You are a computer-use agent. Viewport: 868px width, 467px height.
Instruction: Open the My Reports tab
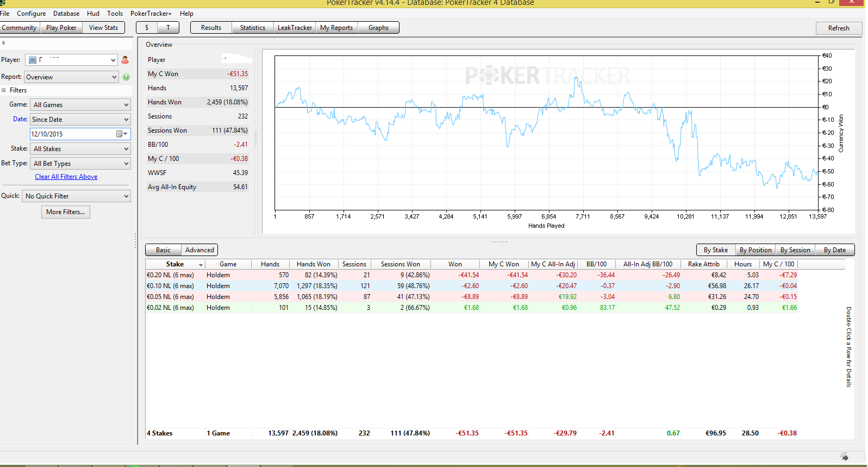pos(336,28)
